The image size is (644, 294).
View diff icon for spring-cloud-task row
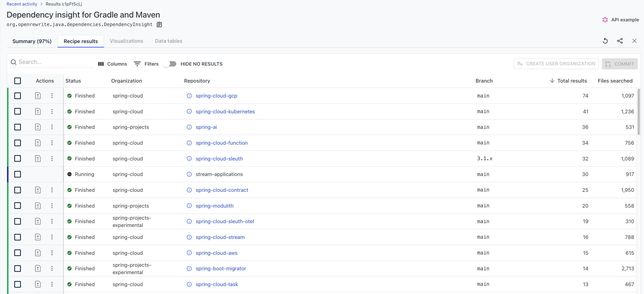pyautogui.click(x=38, y=284)
